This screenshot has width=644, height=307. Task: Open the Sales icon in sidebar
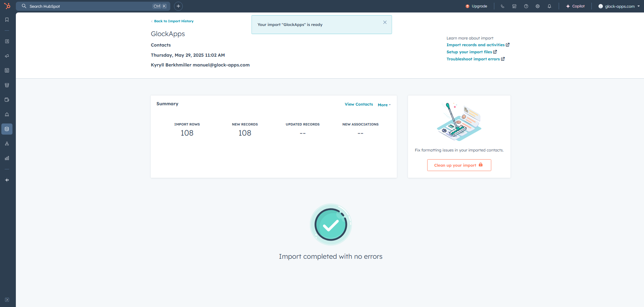[7, 85]
